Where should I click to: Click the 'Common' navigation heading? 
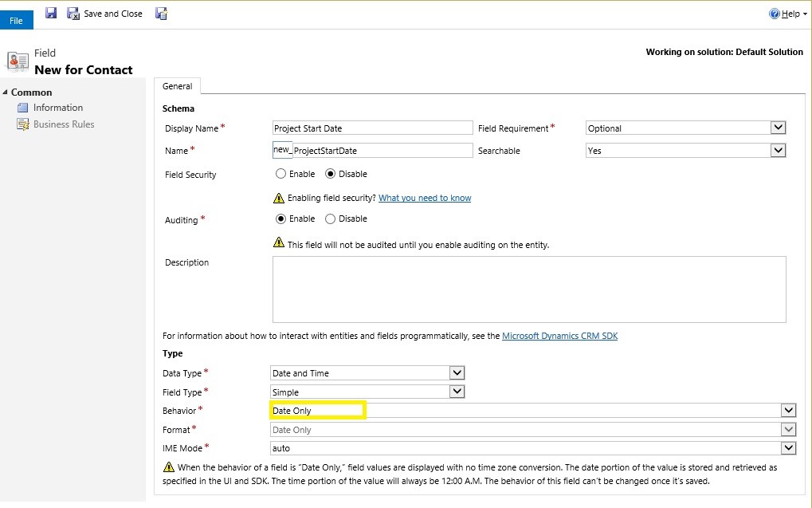(x=32, y=93)
